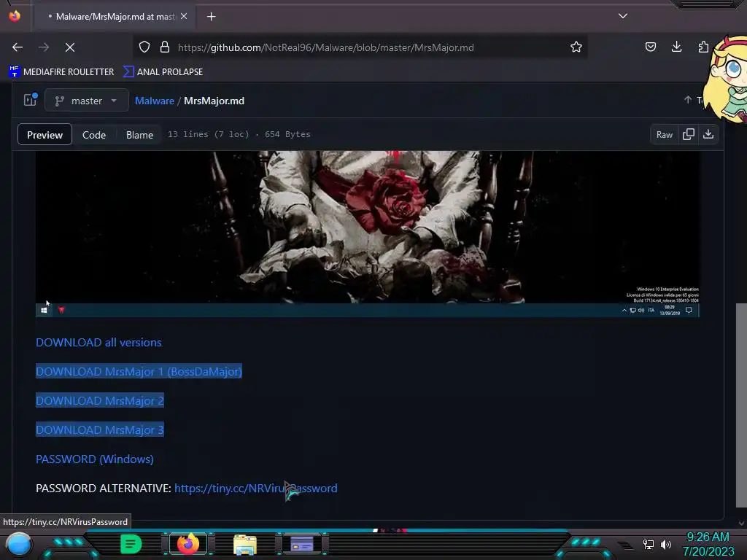Open the MEDIAFIRE ROULETTER bookmark

click(x=61, y=72)
